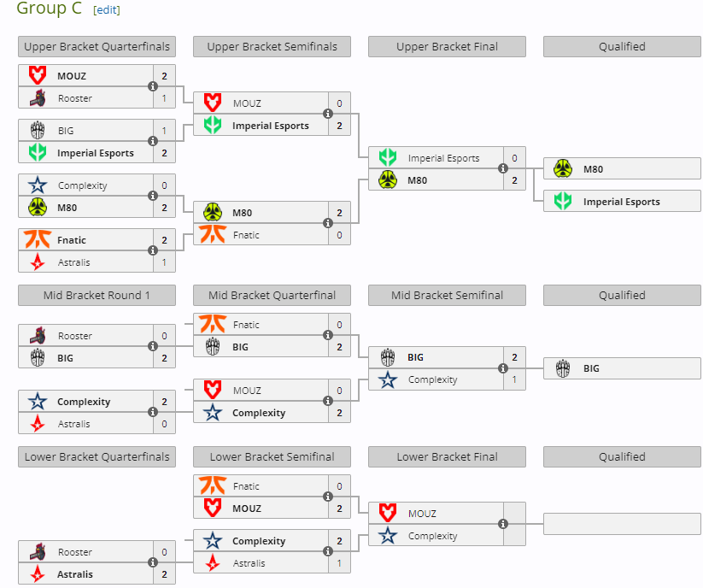703x588 pixels.
Task: Click MOUZ team name in Lower Bracket Final
Action: (x=422, y=514)
